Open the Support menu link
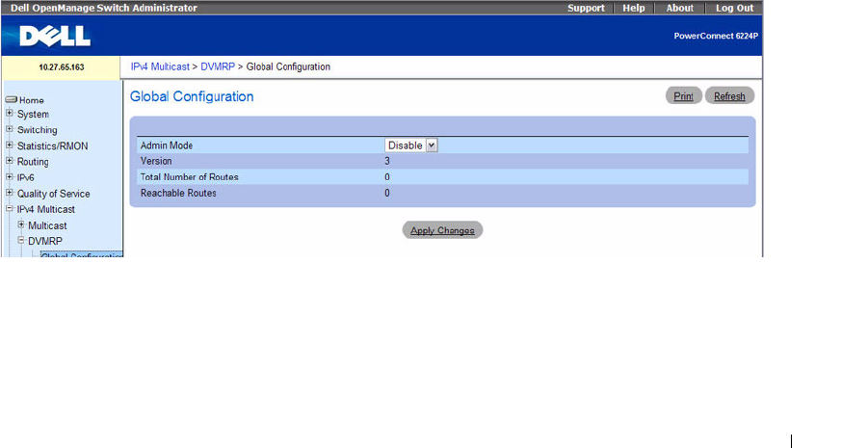This screenshot has height=448, width=868. tap(586, 8)
